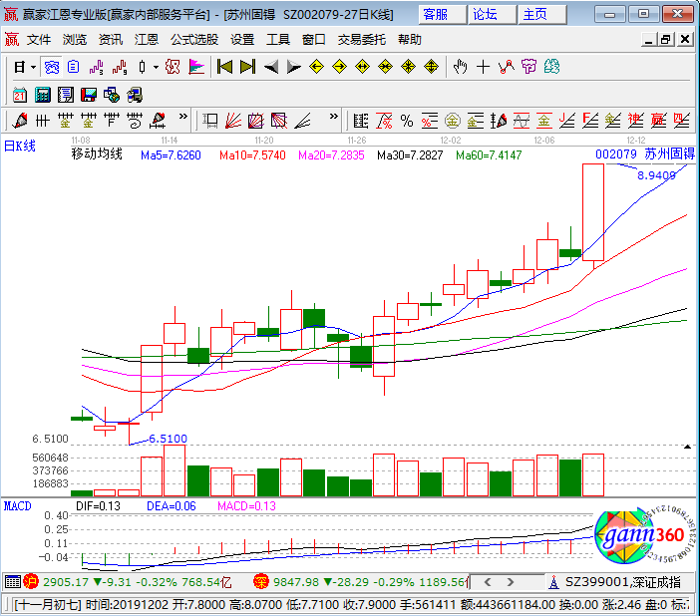
Task: Open the 工具 menu
Action: pos(277,40)
